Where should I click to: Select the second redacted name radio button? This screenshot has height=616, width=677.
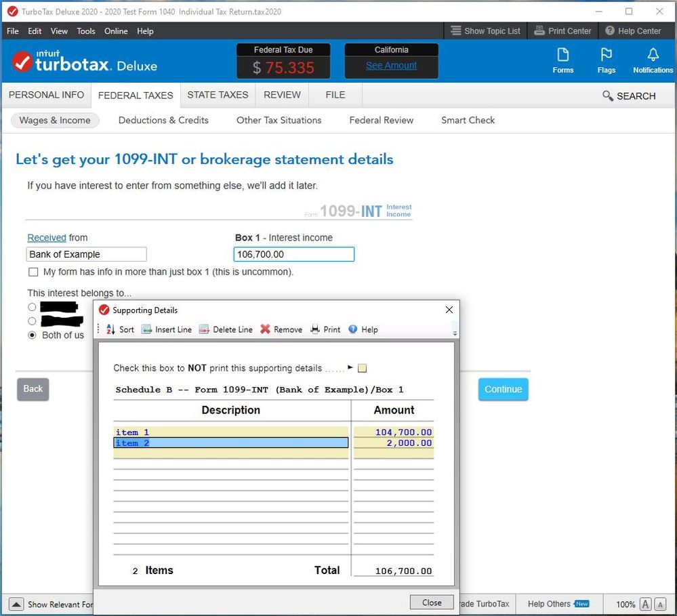click(32, 321)
